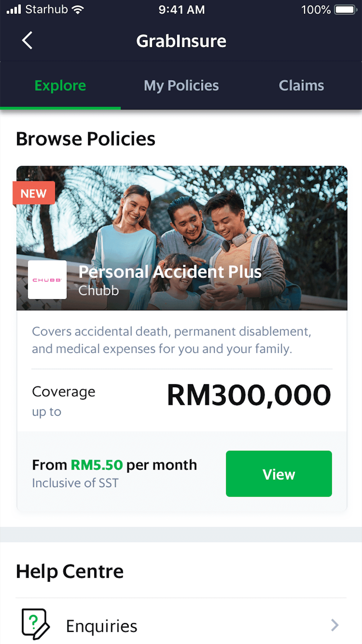Click the Chubb logo badge
Viewport: 362px width, 644px height.
(x=47, y=280)
